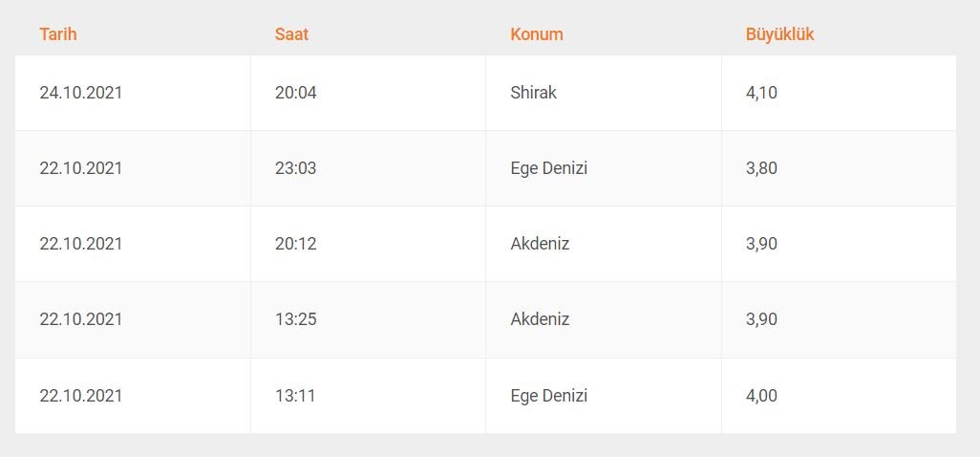Click the magnitude value 4,10
This screenshot has height=457, width=980.
[761, 93]
